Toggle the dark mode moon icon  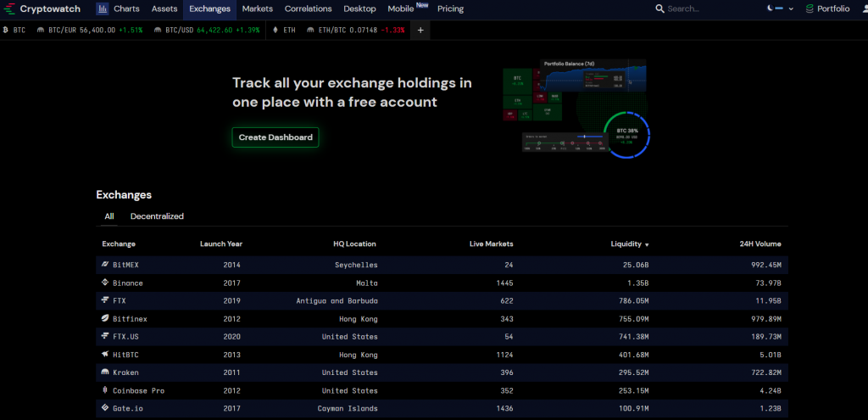coord(770,8)
